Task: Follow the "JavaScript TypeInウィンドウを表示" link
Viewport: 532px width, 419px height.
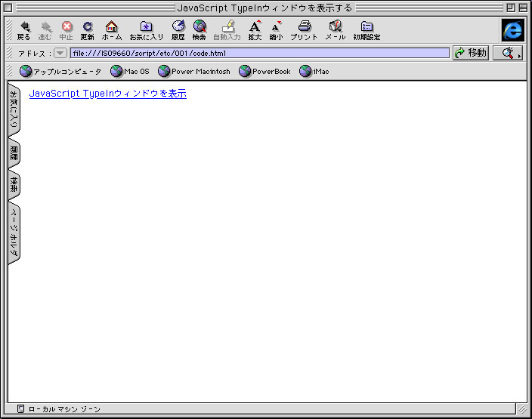Action: tap(107, 94)
